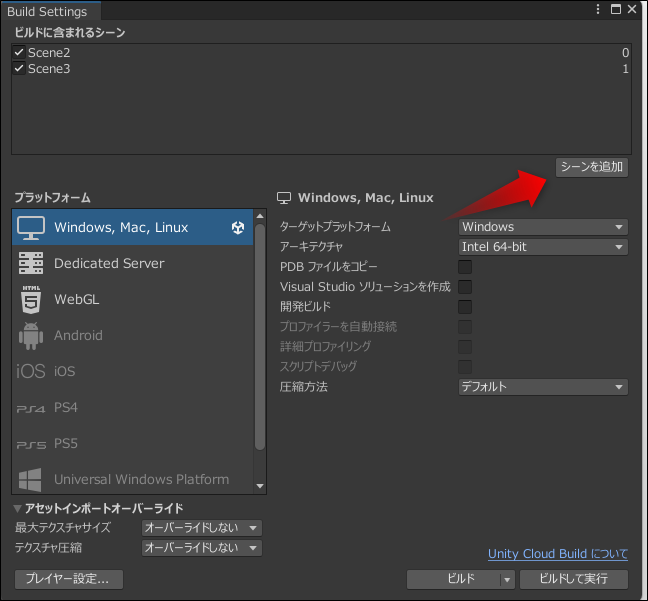
Task: Enable PDB ファイルをコピー checkbox
Action: (x=465, y=267)
